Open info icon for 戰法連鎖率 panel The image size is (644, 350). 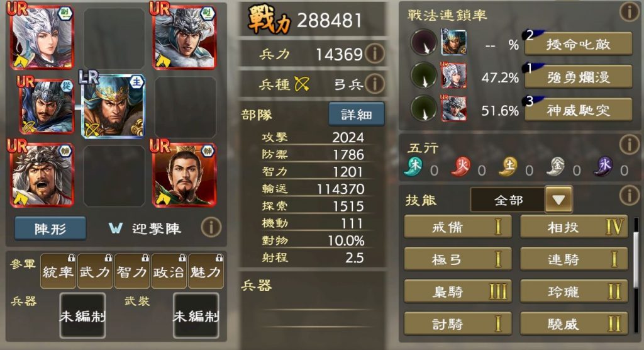pos(629,12)
